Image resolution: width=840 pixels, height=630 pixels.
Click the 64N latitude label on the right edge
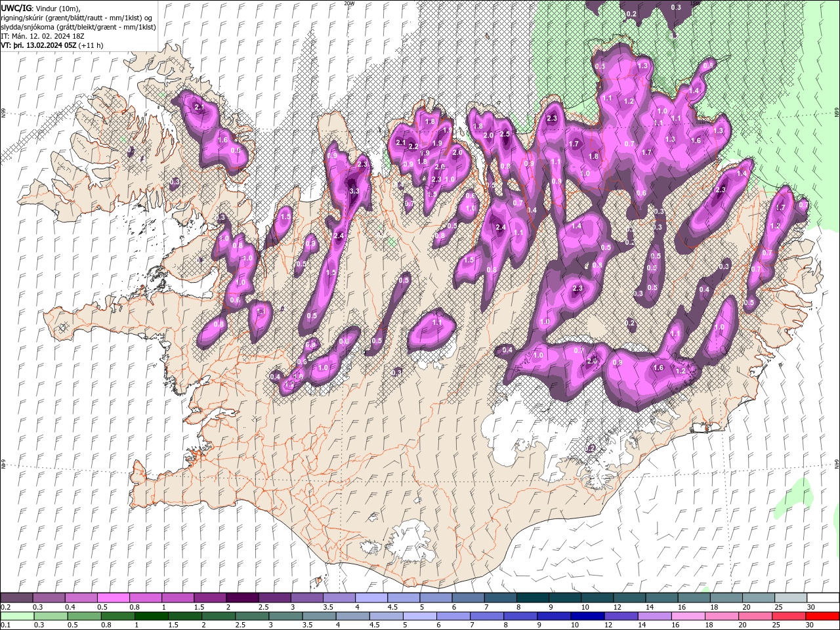837,463
